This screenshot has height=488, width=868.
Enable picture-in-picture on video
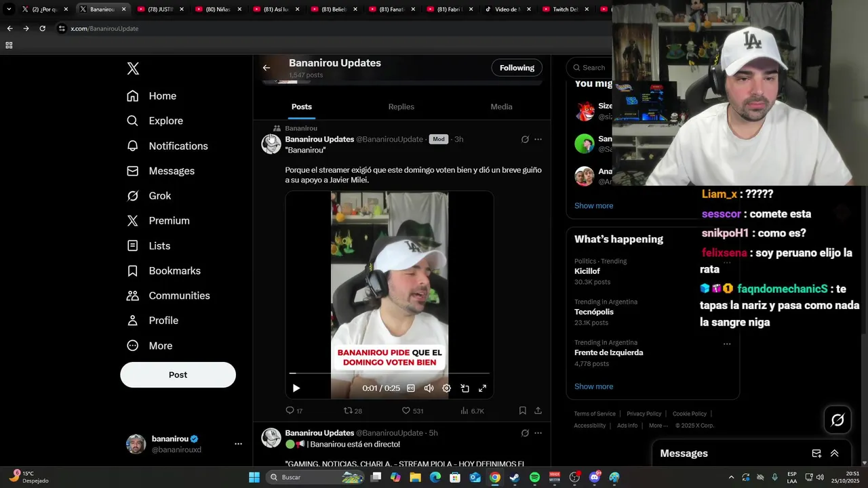click(465, 388)
